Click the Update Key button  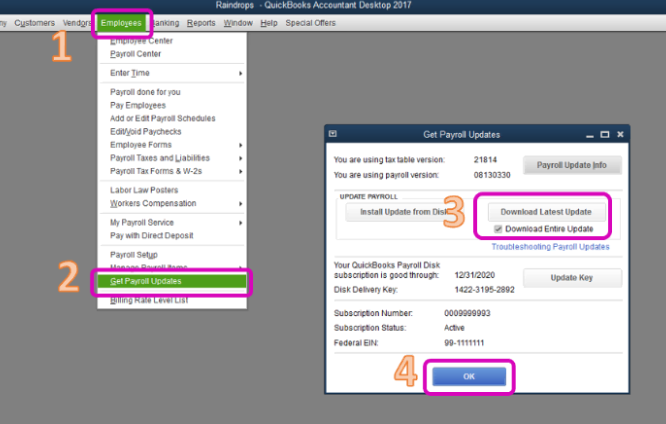[x=572, y=278]
